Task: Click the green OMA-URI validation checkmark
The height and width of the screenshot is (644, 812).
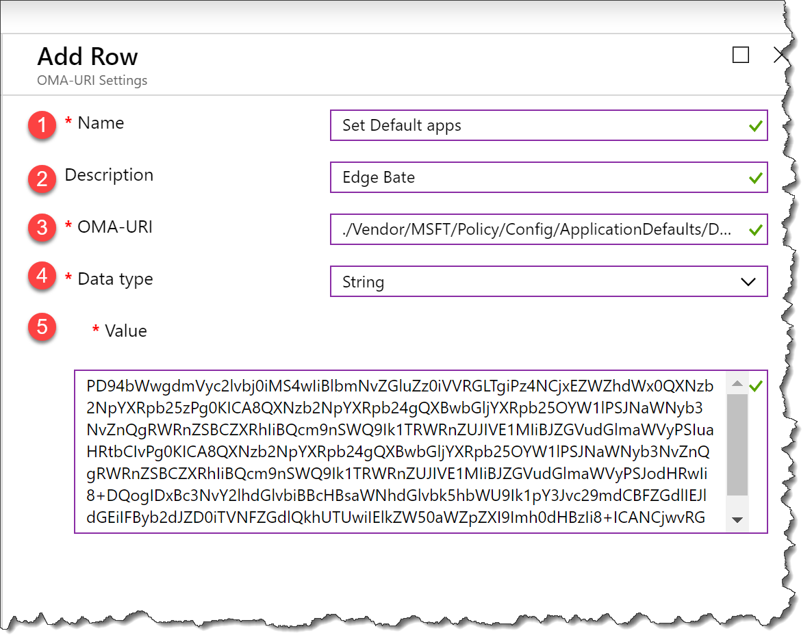Action: click(754, 229)
